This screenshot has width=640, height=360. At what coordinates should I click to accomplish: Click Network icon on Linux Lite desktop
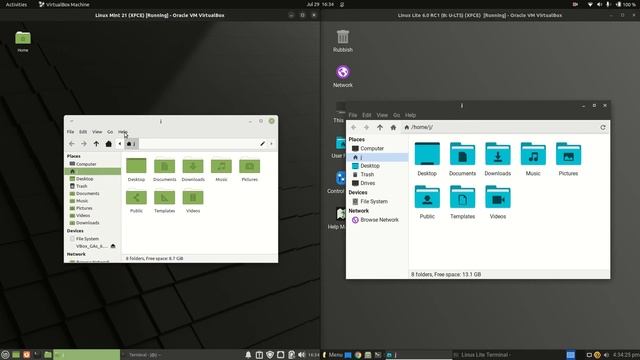[343, 72]
